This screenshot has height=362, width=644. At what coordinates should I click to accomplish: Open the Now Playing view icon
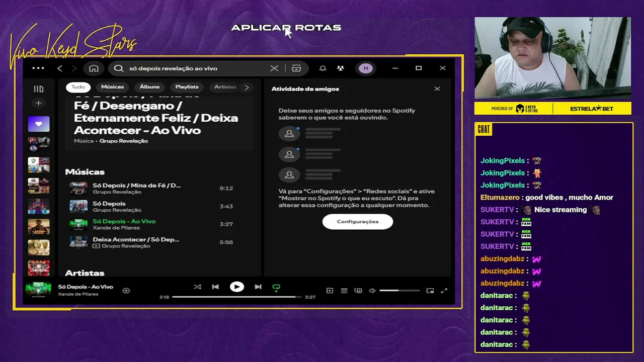click(x=330, y=291)
